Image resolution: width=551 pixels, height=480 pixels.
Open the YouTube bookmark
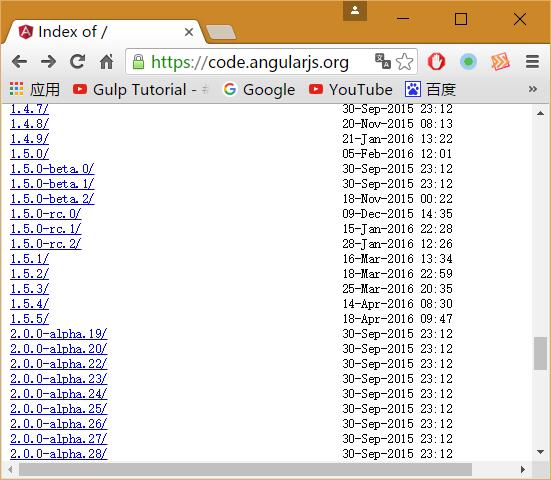pyautogui.click(x=350, y=90)
